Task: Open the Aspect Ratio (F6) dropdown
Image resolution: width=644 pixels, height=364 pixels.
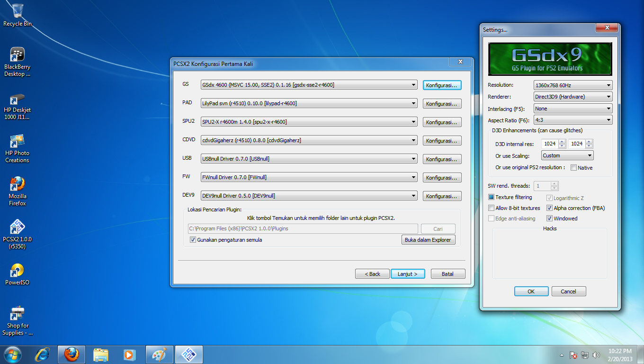Action: [573, 120]
